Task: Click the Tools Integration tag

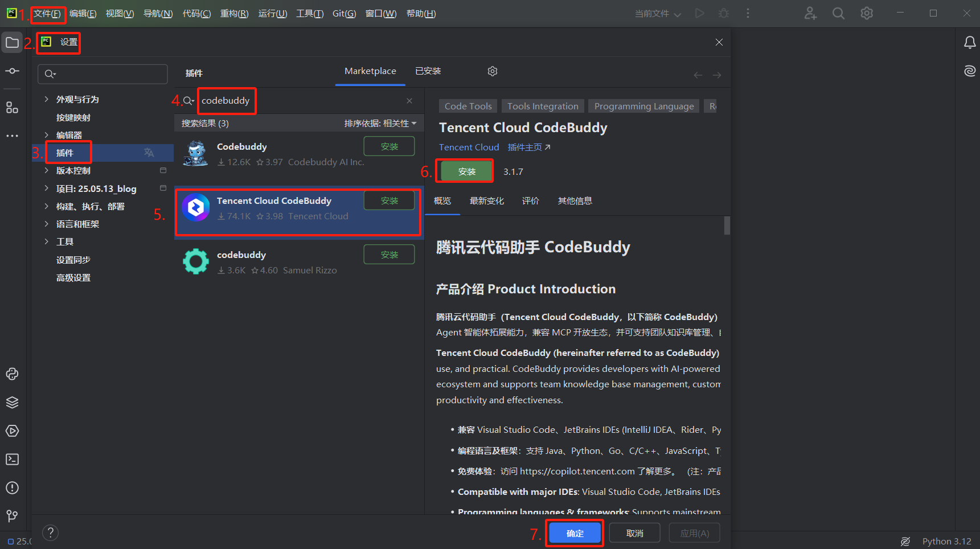Action: pyautogui.click(x=543, y=106)
